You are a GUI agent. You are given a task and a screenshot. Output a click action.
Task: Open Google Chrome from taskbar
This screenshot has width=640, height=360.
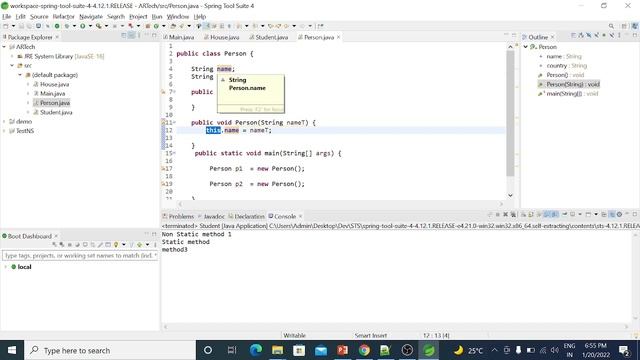(364, 350)
